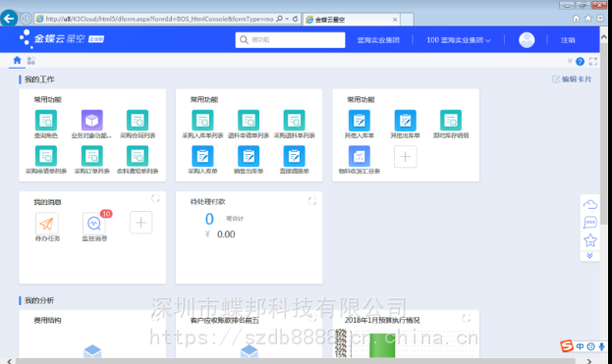Open the browser settings gear icon
The image size is (612, 364).
pos(600,19)
